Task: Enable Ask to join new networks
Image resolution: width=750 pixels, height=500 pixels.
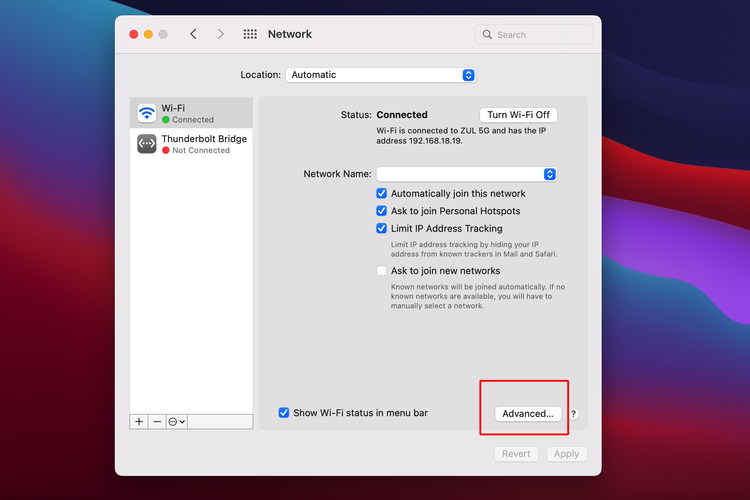Action: pos(382,271)
